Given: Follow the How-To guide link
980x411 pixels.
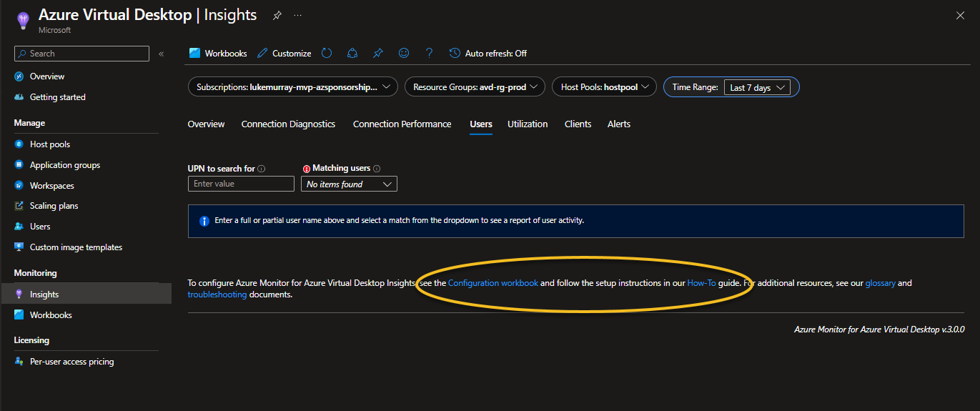Looking at the screenshot, I should pos(701,283).
